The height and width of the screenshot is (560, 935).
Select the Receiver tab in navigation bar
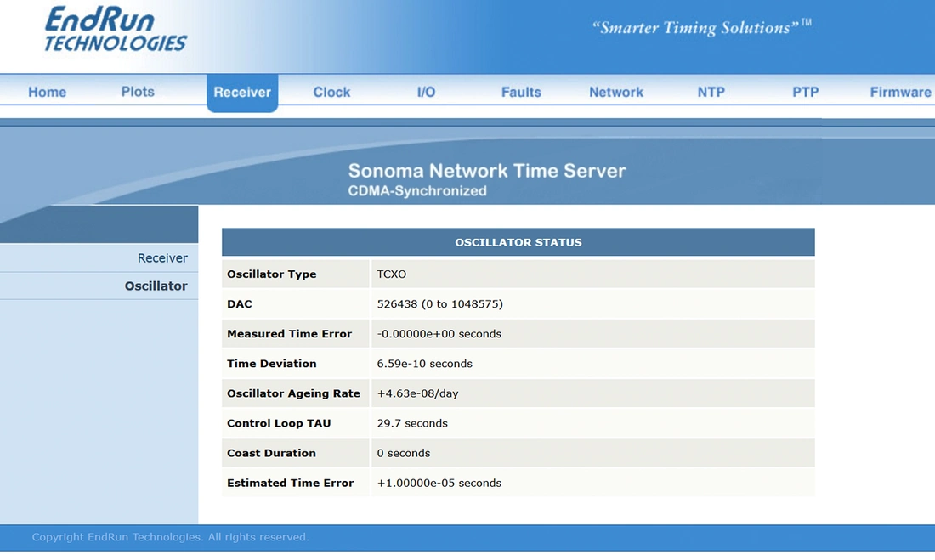point(242,93)
